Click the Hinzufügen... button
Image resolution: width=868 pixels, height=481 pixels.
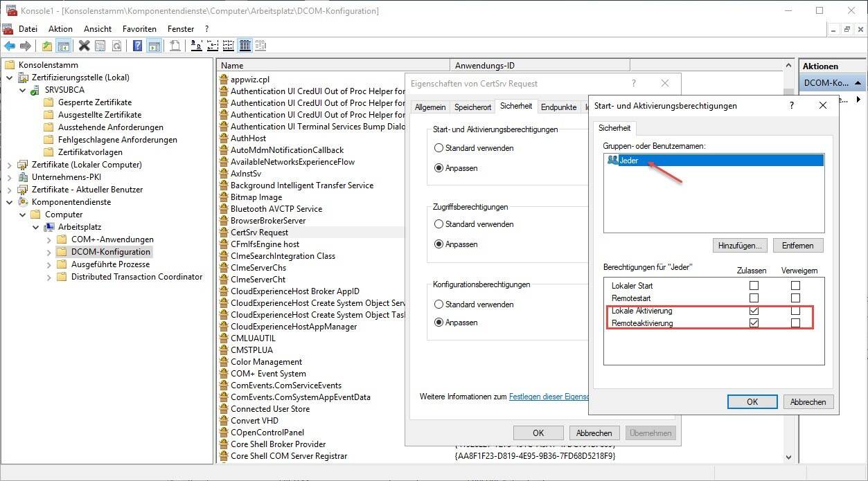point(739,246)
